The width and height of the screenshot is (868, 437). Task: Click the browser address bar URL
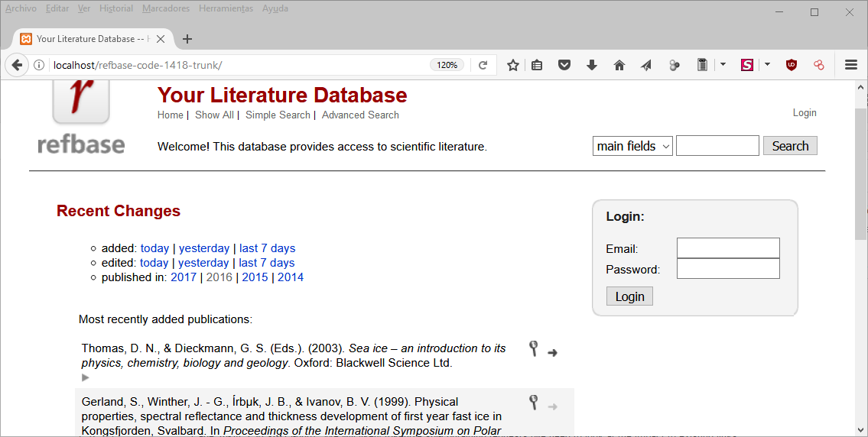pyautogui.click(x=138, y=65)
